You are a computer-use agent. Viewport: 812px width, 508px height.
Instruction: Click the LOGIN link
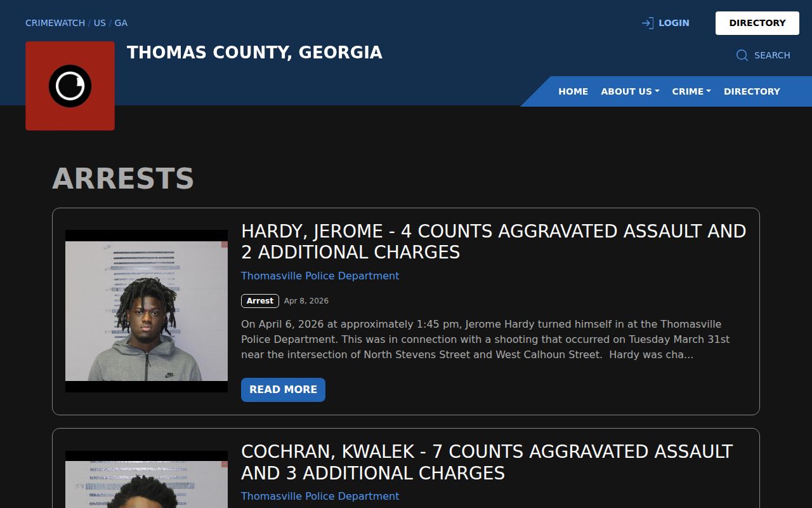pyautogui.click(x=674, y=23)
